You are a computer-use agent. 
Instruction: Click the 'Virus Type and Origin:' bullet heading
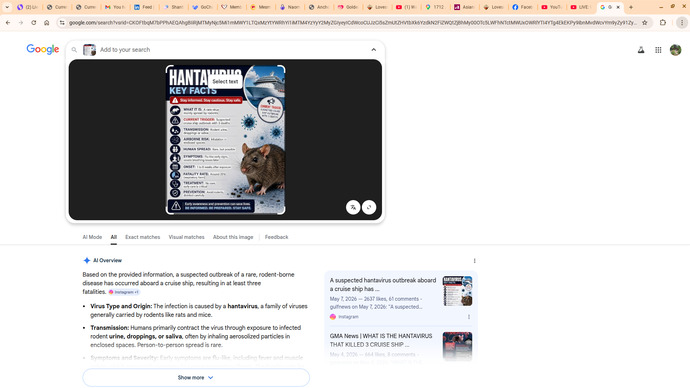coord(121,306)
